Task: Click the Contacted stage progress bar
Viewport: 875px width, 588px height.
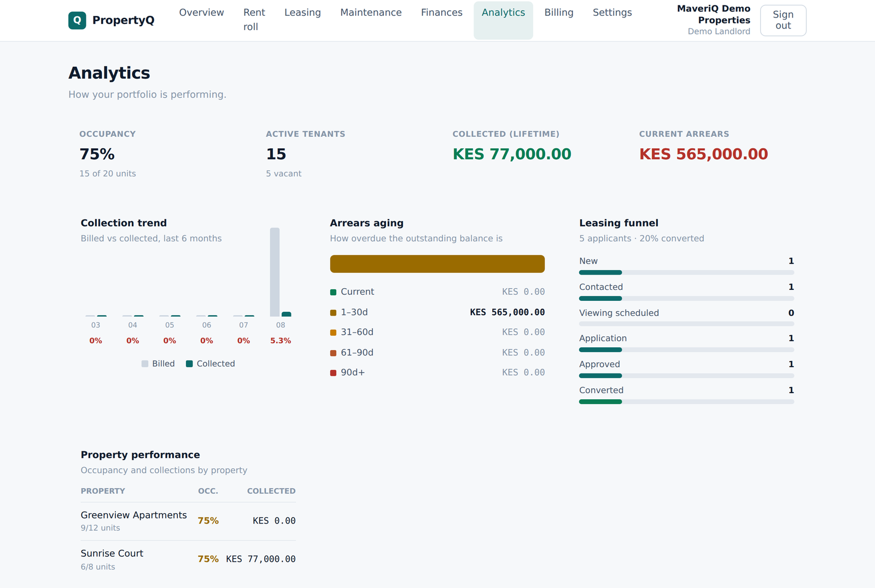Action: pos(686,299)
